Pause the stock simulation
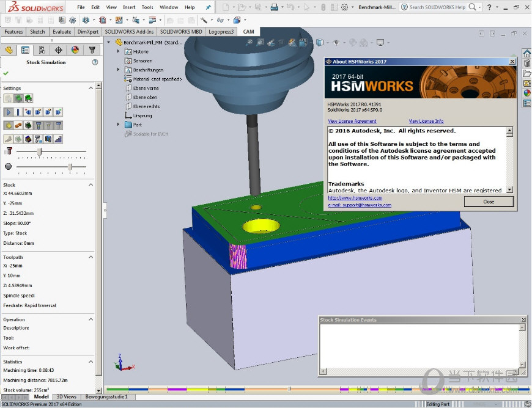Screen dimensions: 532x408 (18, 112)
